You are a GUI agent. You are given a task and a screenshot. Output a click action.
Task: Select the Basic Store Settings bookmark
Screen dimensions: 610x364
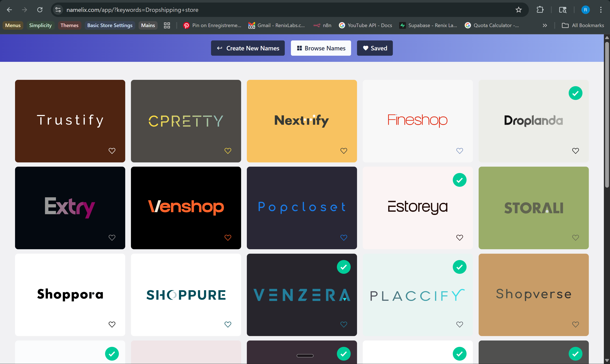click(x=110, y=25)
